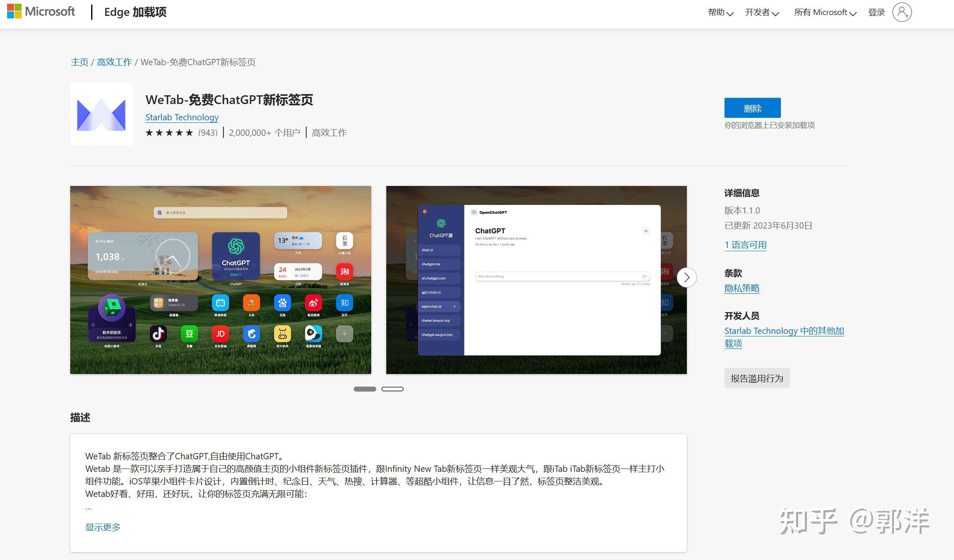Click the 报告滥用行为 button
Viewport: 954px width, 560px height.
[x=757, y=377]
